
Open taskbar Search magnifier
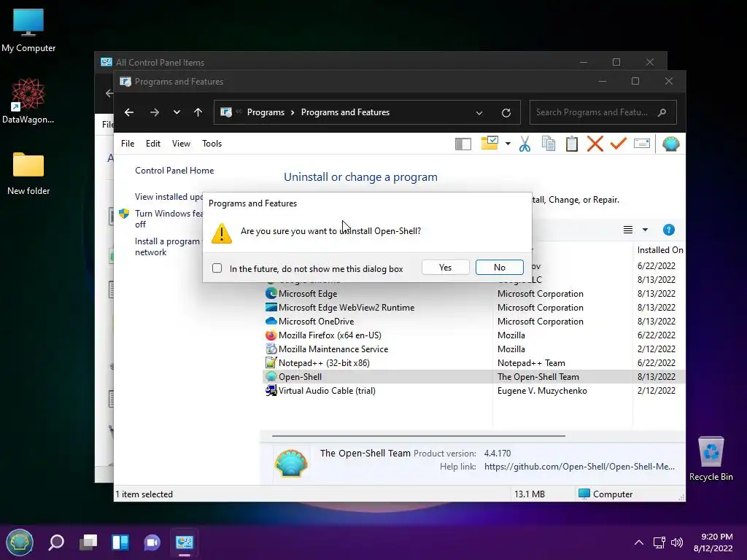point(56,542)
